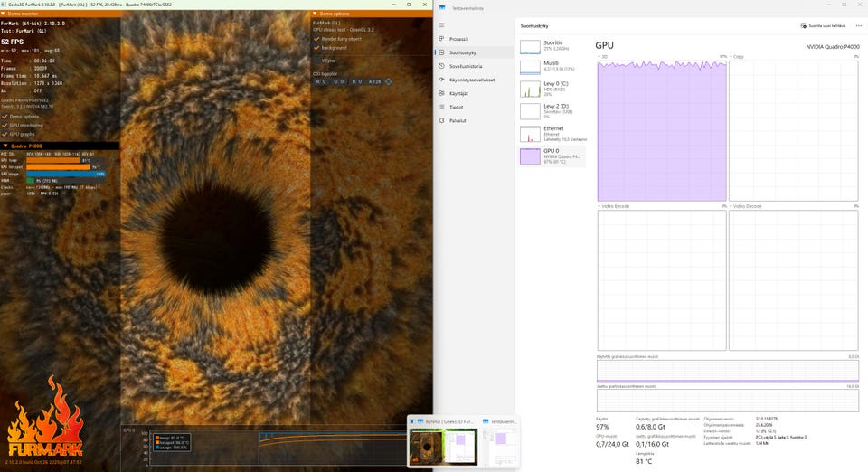The image size is (868, 472).
Task: Click the FurMark title bar app icon
Action: (4, 5)
